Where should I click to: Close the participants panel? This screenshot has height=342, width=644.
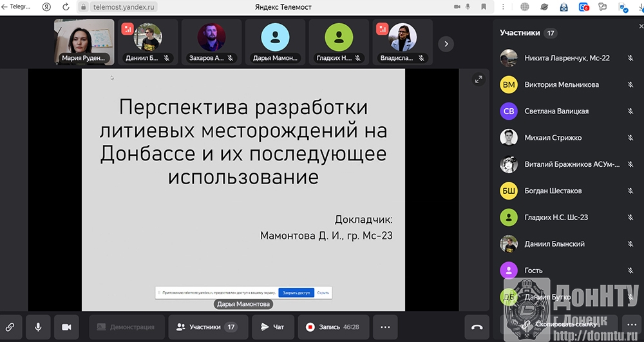(x=640, y=26)
